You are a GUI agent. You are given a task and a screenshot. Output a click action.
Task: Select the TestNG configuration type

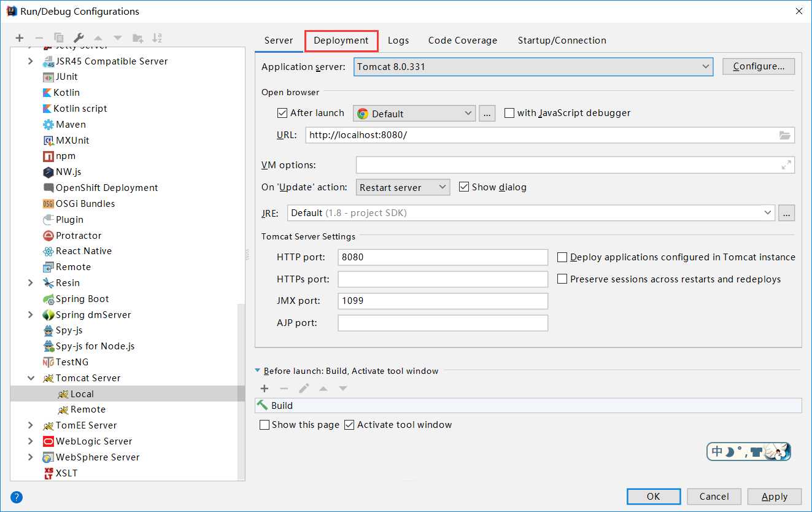(66, 362)
